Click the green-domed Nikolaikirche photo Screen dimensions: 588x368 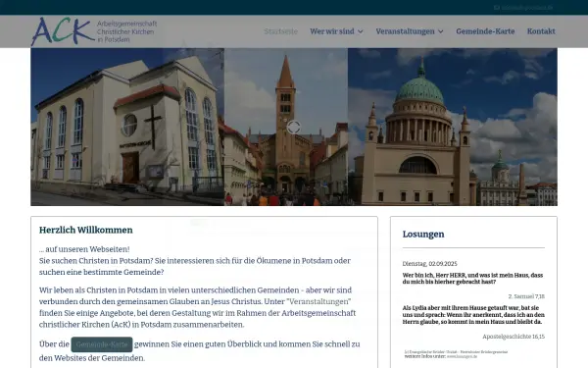(x=453, y=127)
